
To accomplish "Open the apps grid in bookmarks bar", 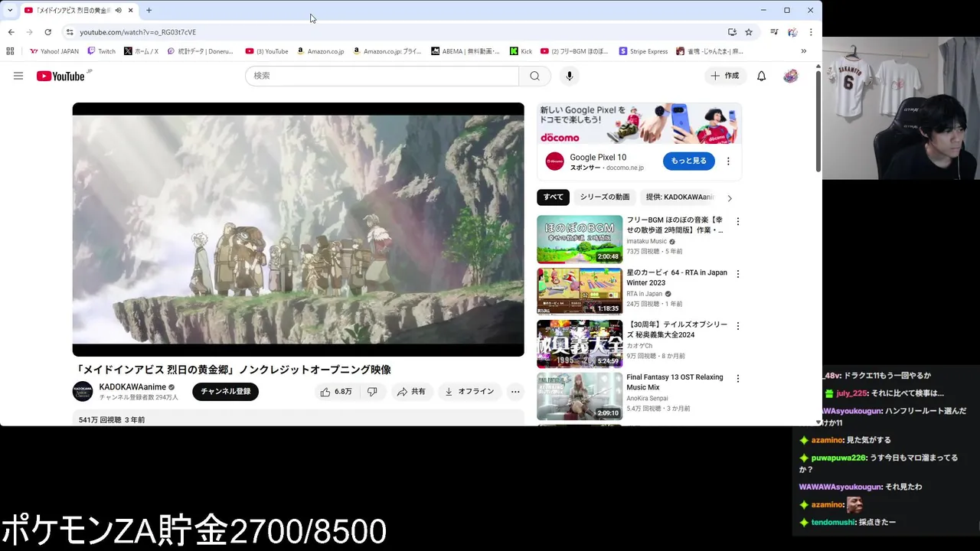I will tap(10, 51).
